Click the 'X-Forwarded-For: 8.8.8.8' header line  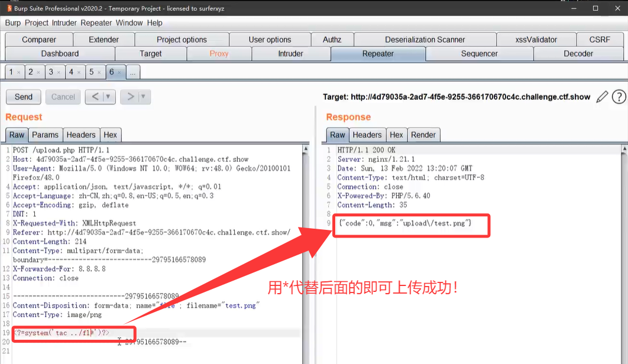[59, 269]
